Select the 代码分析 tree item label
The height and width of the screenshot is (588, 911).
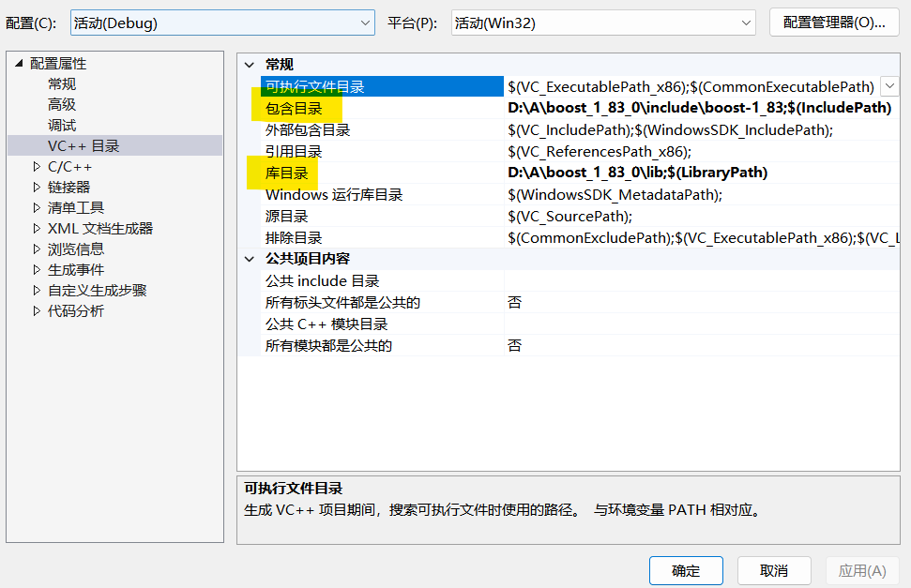[x=76, y=310]
